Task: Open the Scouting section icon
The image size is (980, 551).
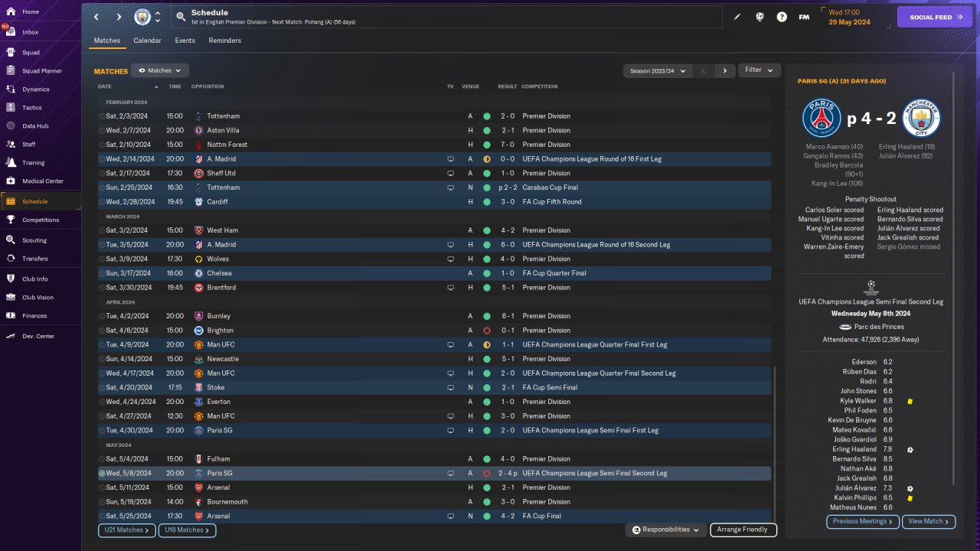Action: [x=11, y=240]
